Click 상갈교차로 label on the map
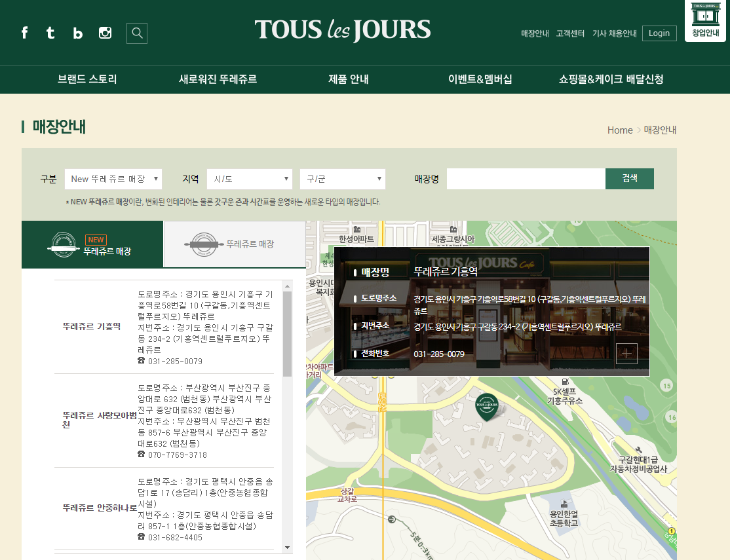Viewport: 730px width, 560px height. click(347, 495)
